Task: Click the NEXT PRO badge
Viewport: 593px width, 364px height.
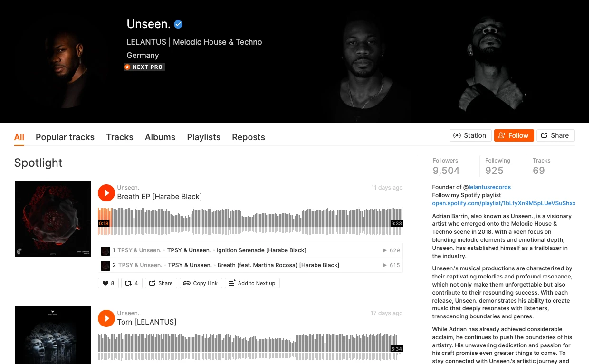Action: pos(144,67)
